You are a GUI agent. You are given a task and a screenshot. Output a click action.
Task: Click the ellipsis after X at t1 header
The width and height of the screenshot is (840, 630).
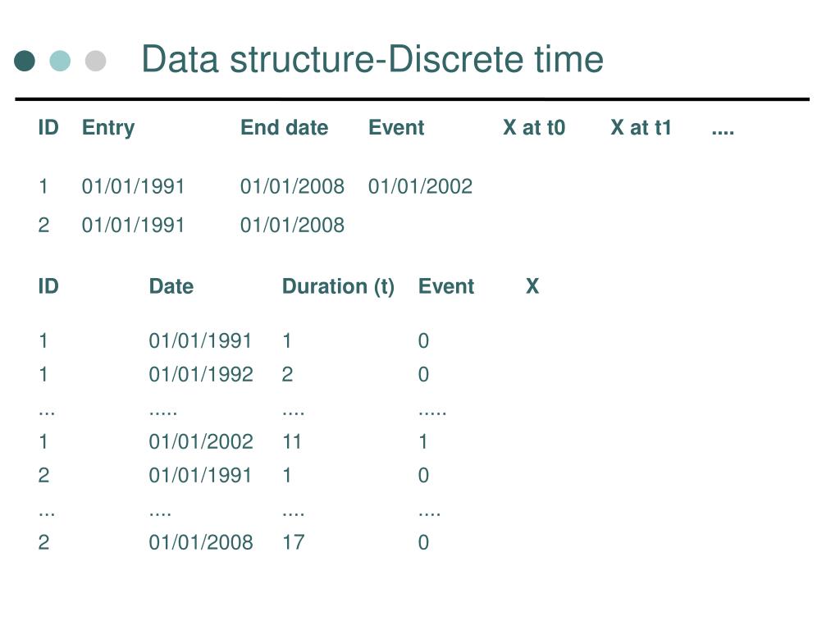click(723, 132)
